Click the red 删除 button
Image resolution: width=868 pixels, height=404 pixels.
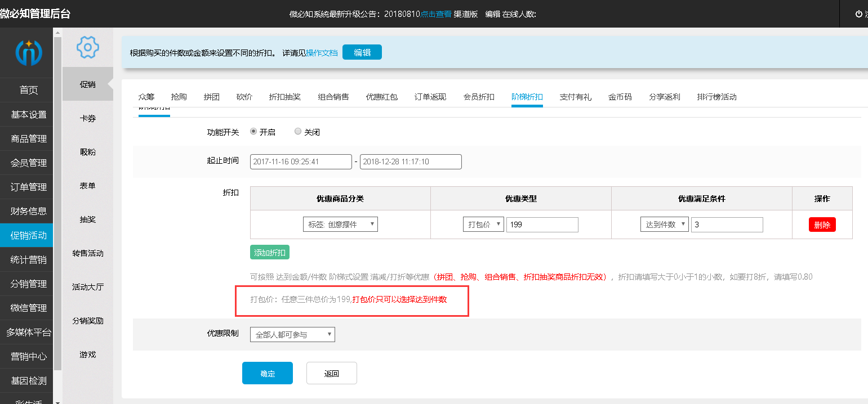click(822, 225)
